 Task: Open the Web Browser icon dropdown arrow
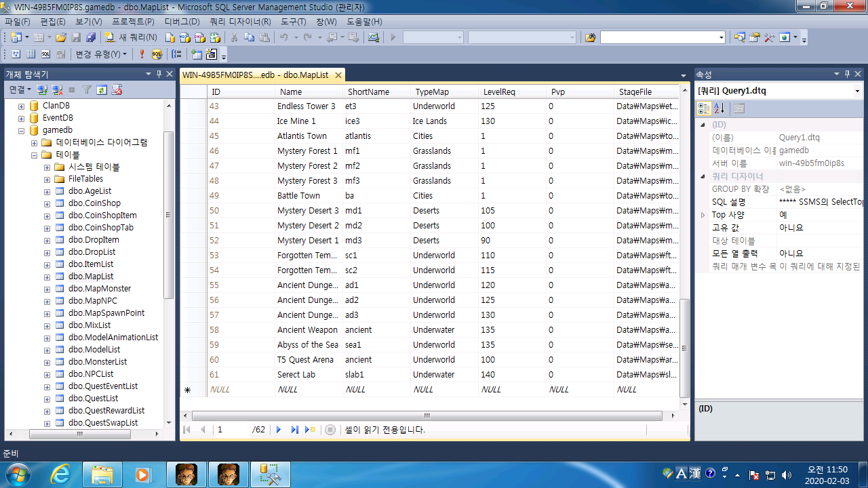(x=795, y=37)
